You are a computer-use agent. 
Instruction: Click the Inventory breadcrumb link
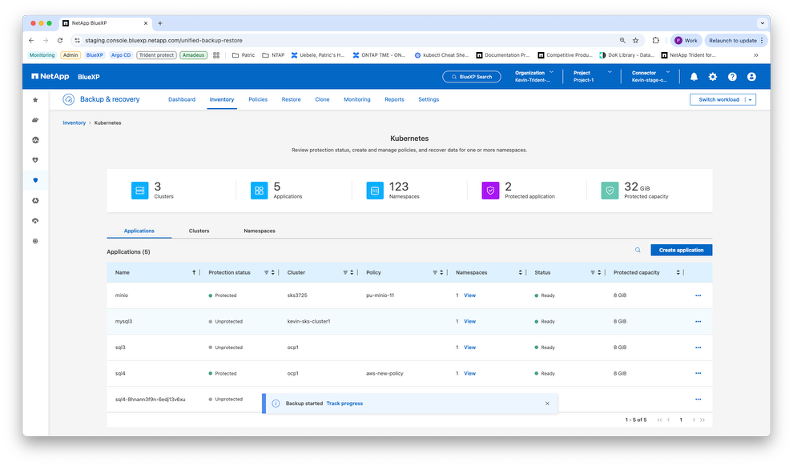click(x=74, y=123)
